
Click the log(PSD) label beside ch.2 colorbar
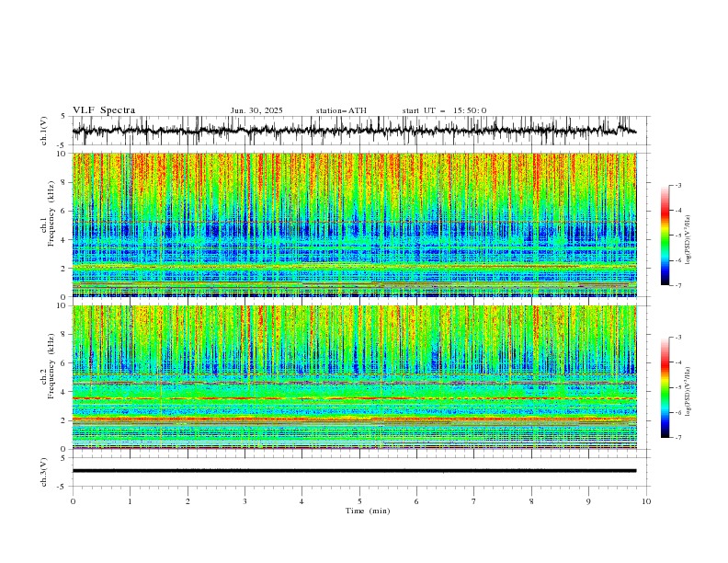click(688, 391)
